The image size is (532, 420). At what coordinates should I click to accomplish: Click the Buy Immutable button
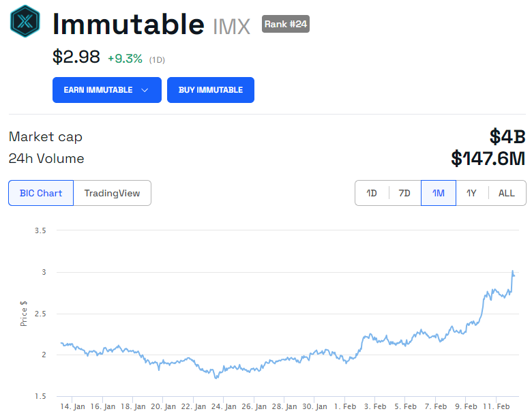point(210,90)
